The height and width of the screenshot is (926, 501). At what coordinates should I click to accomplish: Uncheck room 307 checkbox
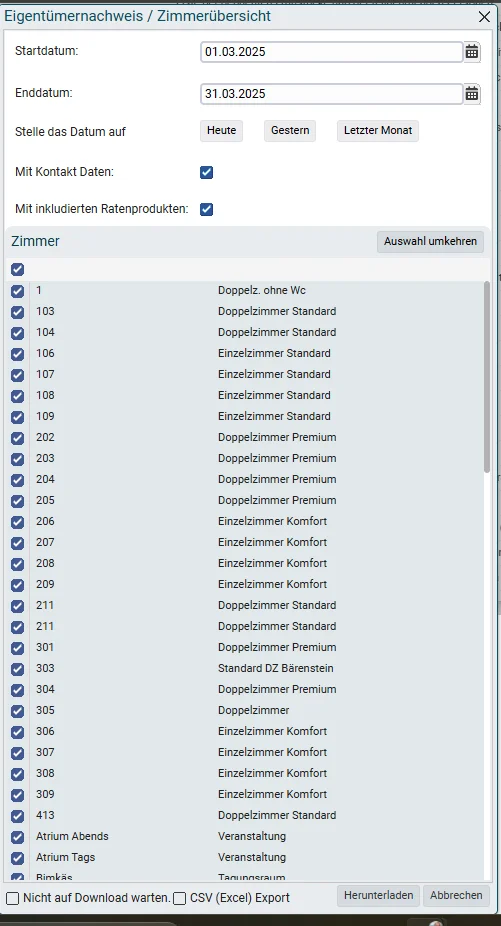coord(18,753)
